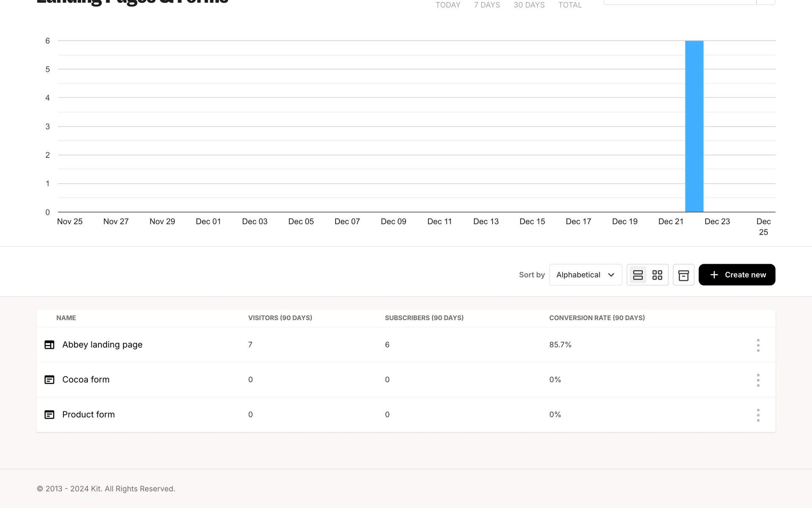
Task: Click the Abbey landing page icon
Action: [49, 345]
